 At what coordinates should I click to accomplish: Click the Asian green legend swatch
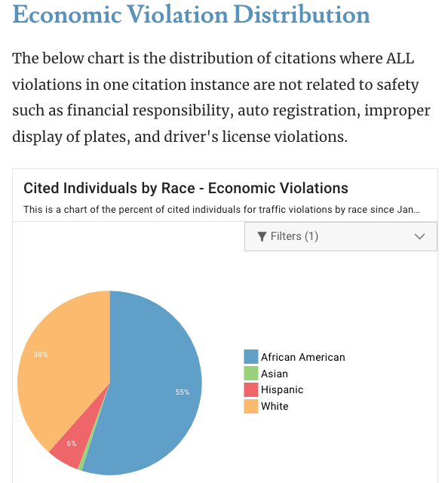coord(251,373)
